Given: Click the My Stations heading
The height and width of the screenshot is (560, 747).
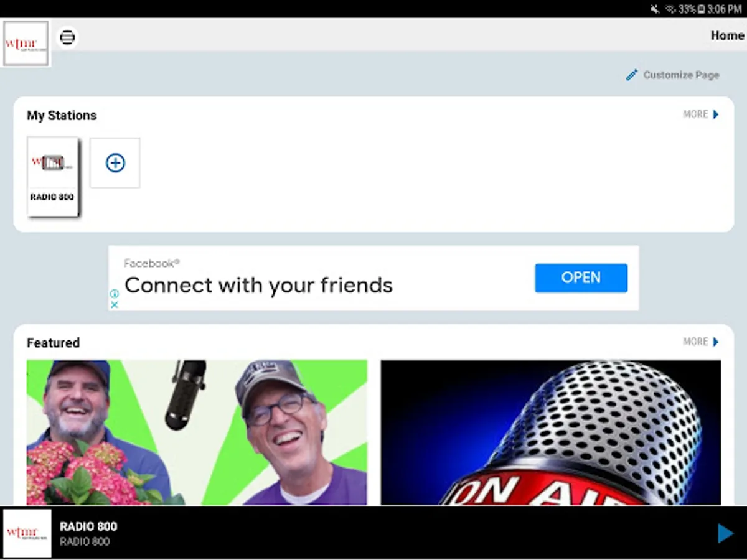Looking at the screenshot, I should coord(62,116).
